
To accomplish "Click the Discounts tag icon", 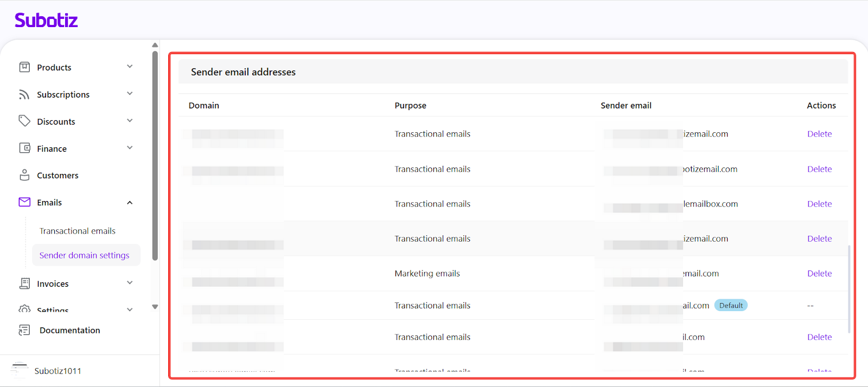I will coord(24,121).
